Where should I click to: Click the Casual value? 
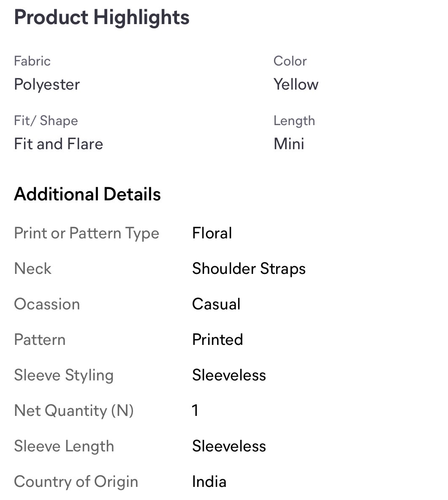click(216, 304)
